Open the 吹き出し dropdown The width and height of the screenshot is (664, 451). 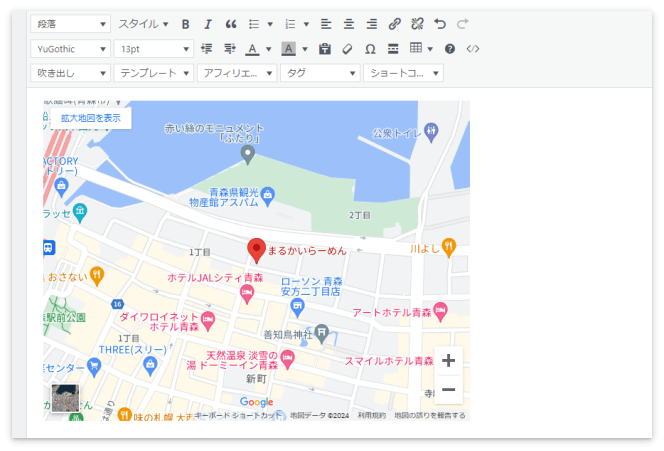70,73
